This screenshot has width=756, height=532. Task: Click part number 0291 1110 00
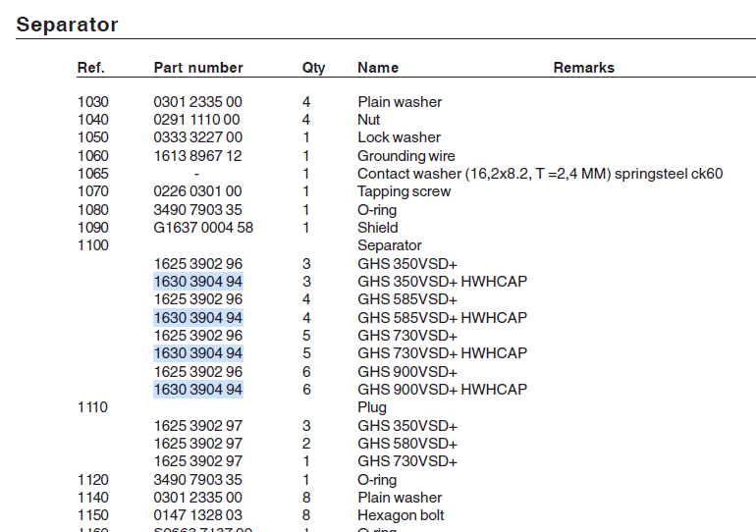pyautogui.click(x=197, y=120)
